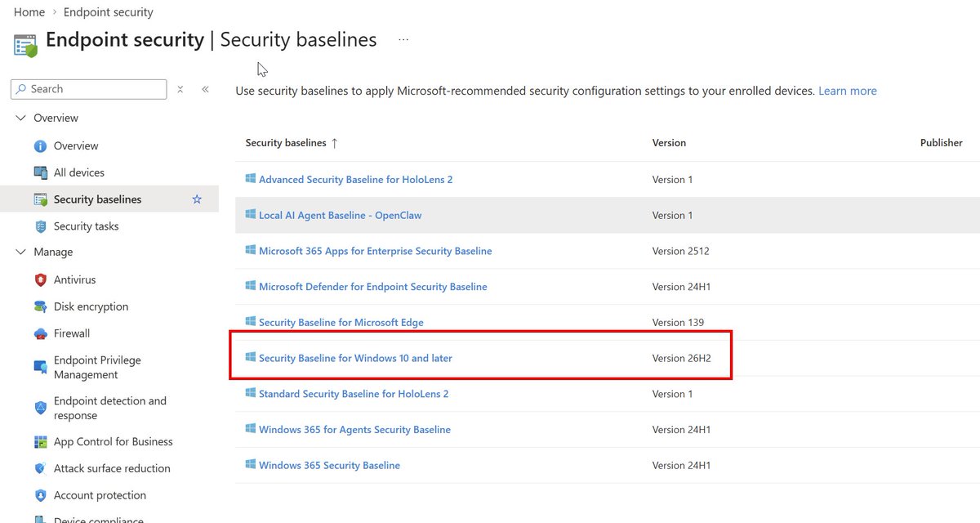Click the Version 2512 cell
Screen dimensions: 980x523
coord(680,251)
